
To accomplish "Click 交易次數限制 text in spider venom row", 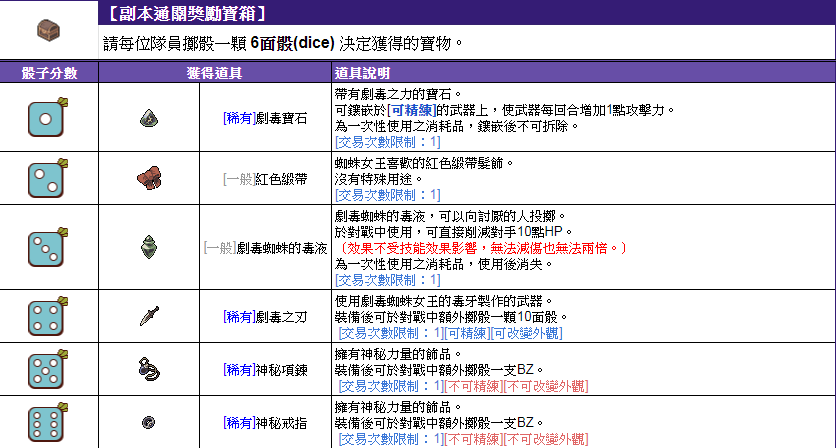I will click(388, 279).
